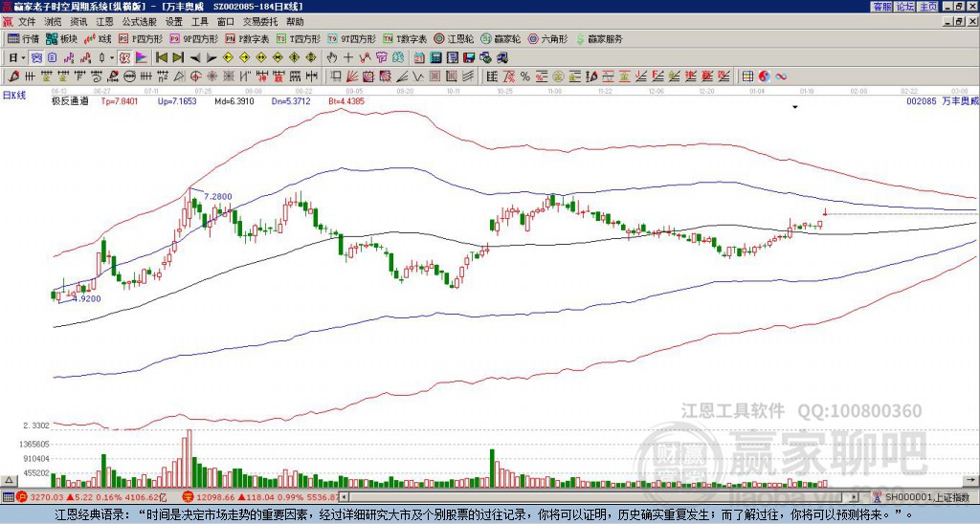Jump to the last bar icon
Viewport: 980px width, 524px height.
178,58
